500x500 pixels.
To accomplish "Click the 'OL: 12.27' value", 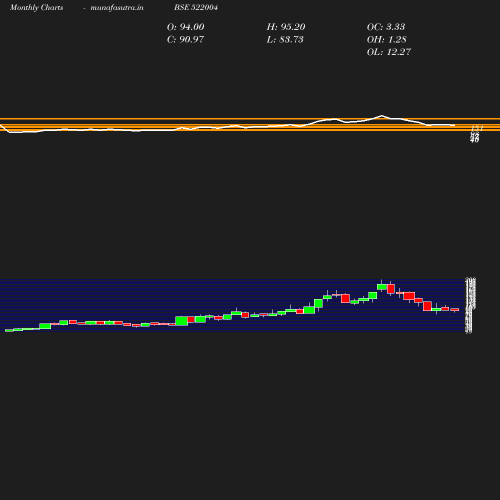I will 389,52.
